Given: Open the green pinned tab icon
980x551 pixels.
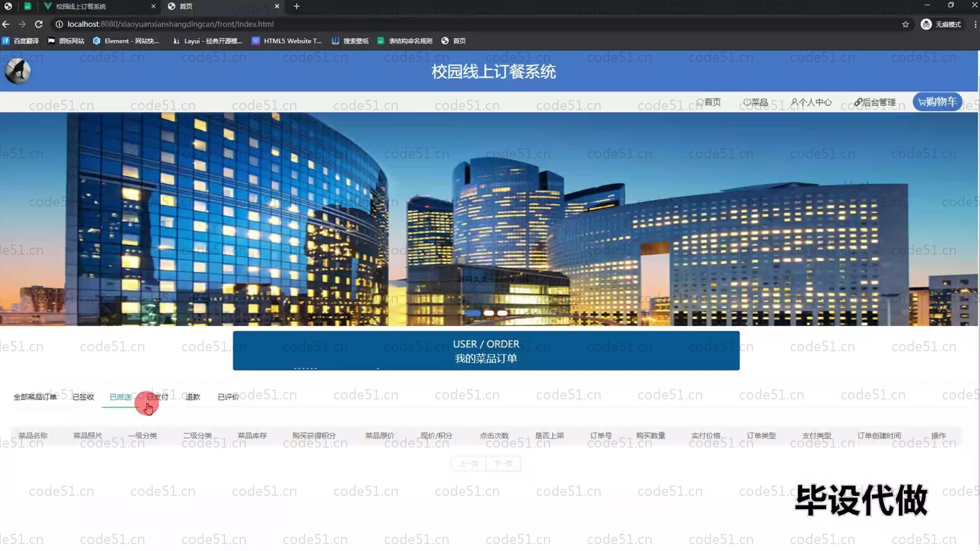Looking at the screenshot, I should pos(28,6).
